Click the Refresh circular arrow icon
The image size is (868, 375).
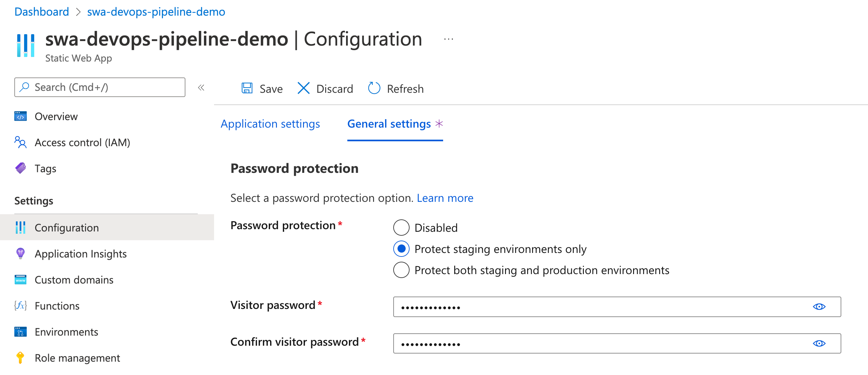pos(374,88)
